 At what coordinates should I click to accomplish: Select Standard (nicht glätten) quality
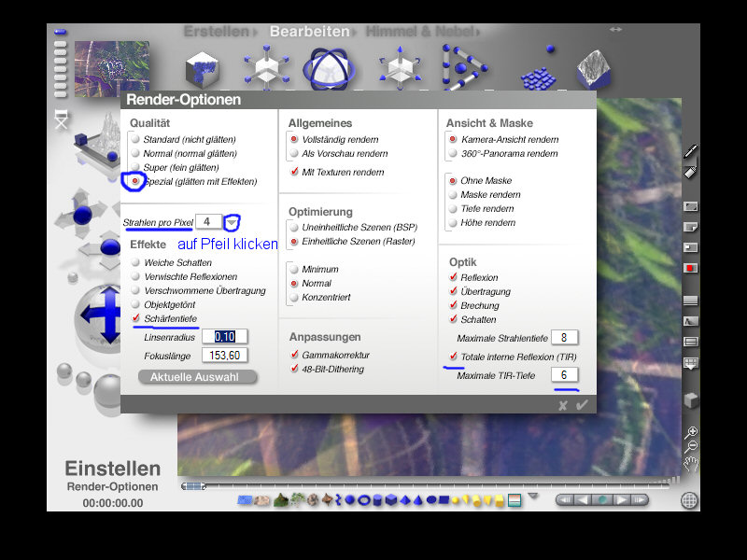click(x=135, y=139)
